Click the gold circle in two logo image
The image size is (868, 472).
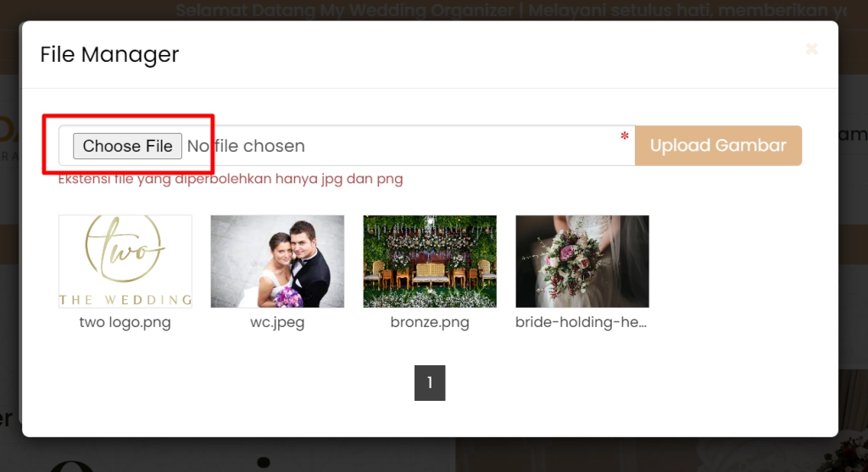click(125, 249)
